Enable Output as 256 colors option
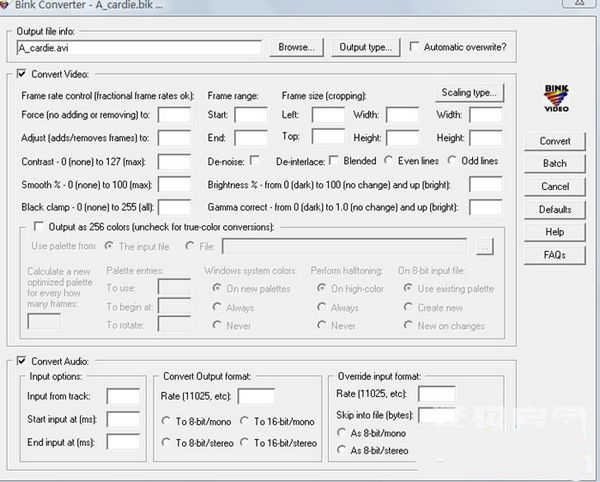This screenshot has width=600, height=482. [39, 227]
